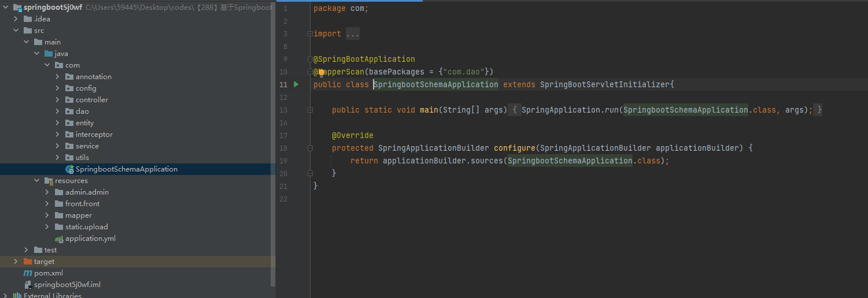Screen dimensions: 868x298
Task: Collapse the resources folder chevron
Action: (37, 181)
